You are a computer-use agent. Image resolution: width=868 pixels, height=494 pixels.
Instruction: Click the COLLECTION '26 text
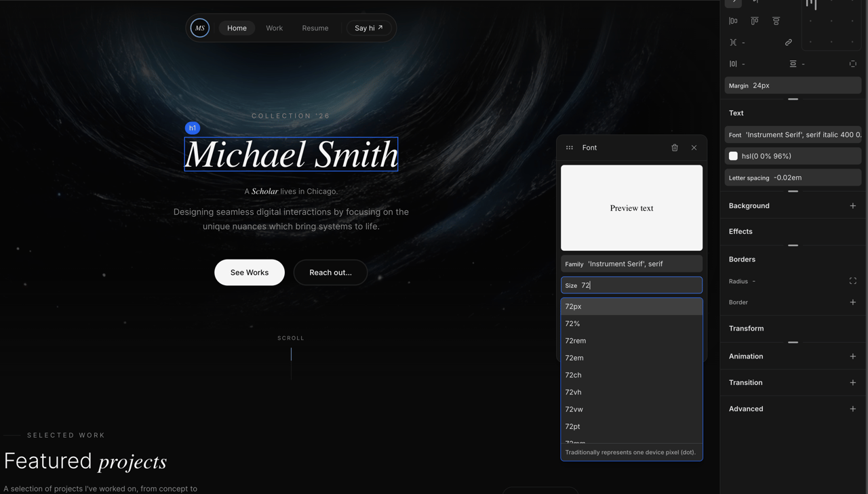(x=291, y=116)
